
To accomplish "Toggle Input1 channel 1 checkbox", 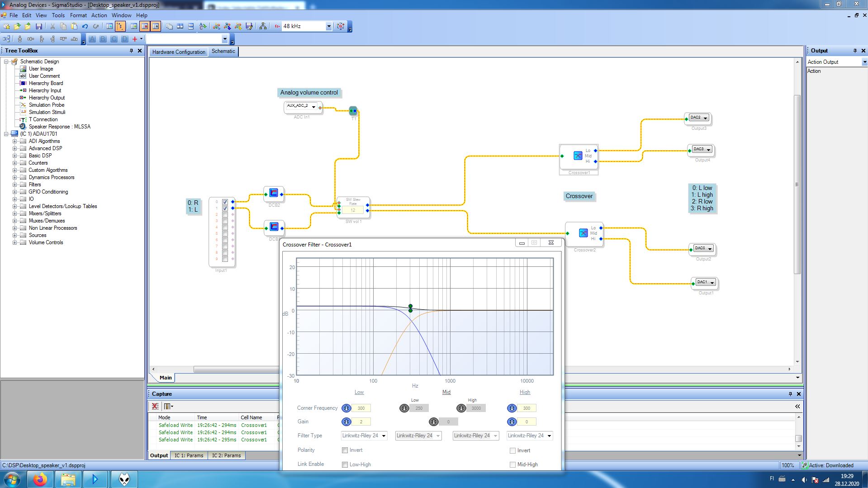I will coord(225,208).
